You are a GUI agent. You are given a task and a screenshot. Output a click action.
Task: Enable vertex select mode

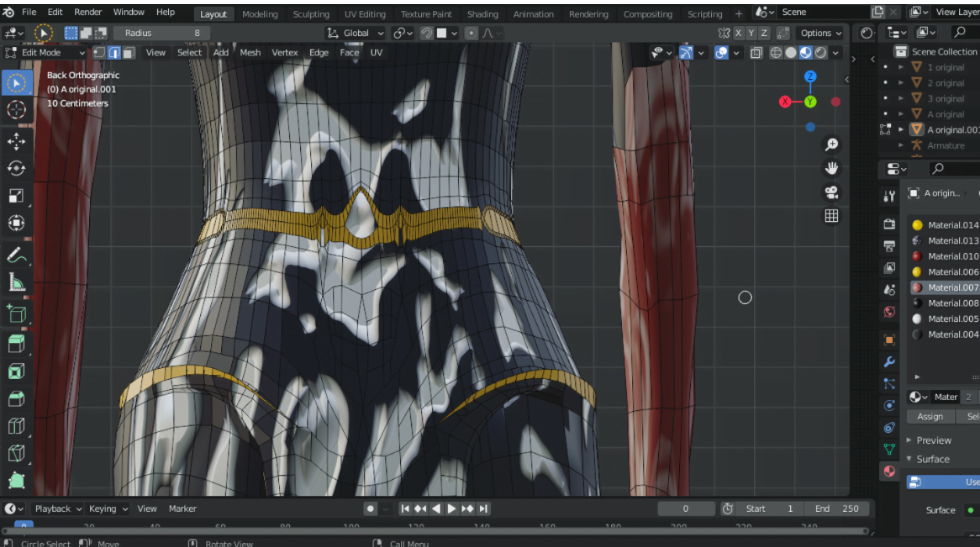(99, 52)
